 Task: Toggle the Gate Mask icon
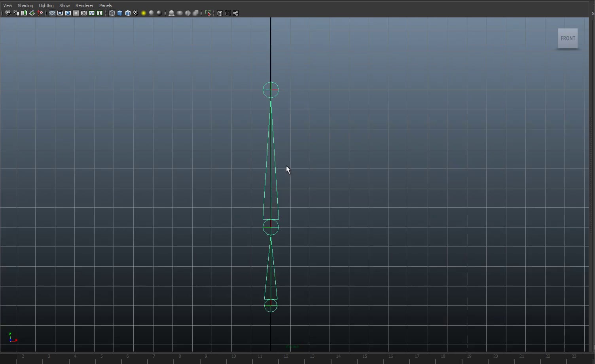tap(76, 13)
